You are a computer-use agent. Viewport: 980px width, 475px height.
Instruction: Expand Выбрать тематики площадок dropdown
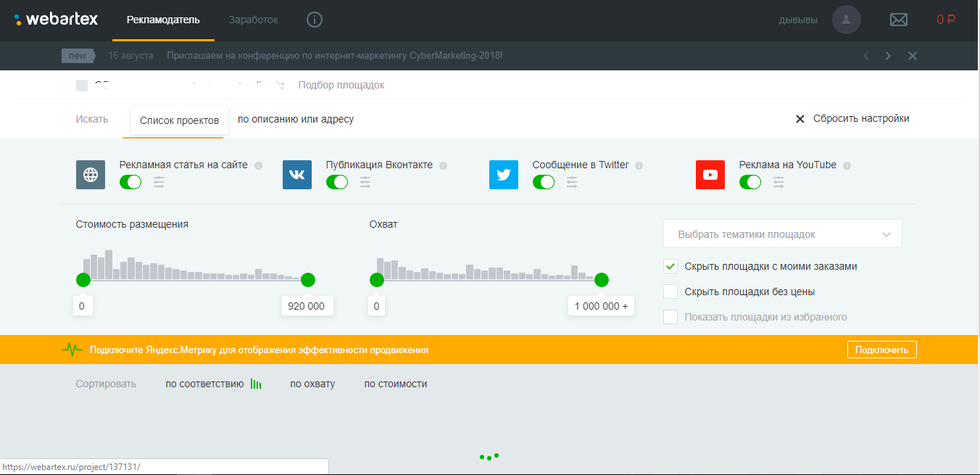click(x=782, y=234)
